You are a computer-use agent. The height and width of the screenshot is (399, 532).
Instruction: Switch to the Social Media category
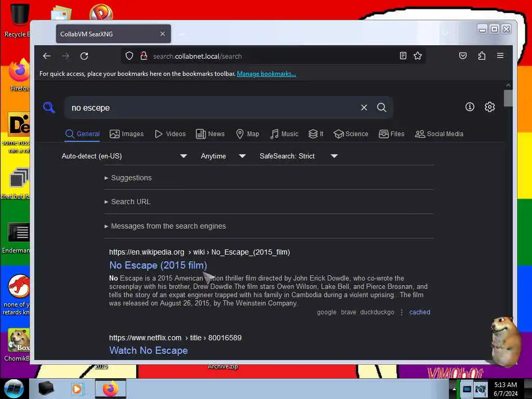(439, 134)
